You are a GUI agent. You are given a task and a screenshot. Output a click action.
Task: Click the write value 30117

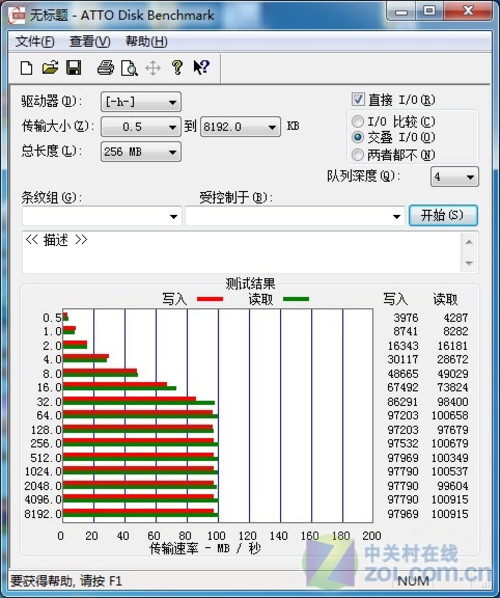[403, 359]
